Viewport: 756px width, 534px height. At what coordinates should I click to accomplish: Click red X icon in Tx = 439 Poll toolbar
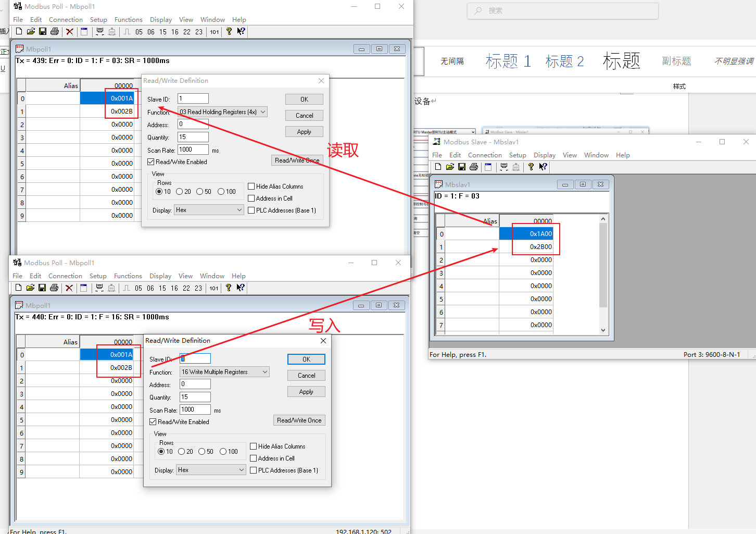(x=70, y=32)
